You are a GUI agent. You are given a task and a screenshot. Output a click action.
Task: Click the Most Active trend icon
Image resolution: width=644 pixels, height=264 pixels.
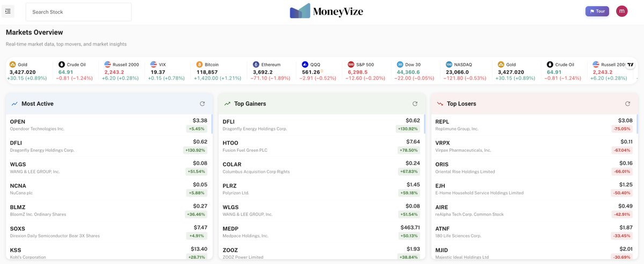click(x=15, y=104)
